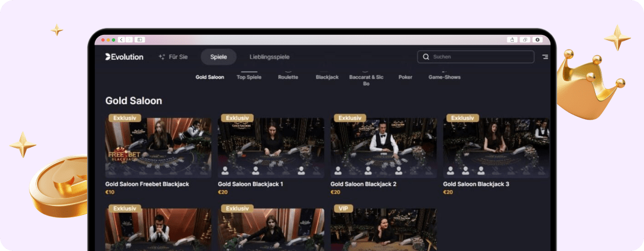
Task: Open the Gold Saloon Blackjack 3 title link
Action: 476,184
